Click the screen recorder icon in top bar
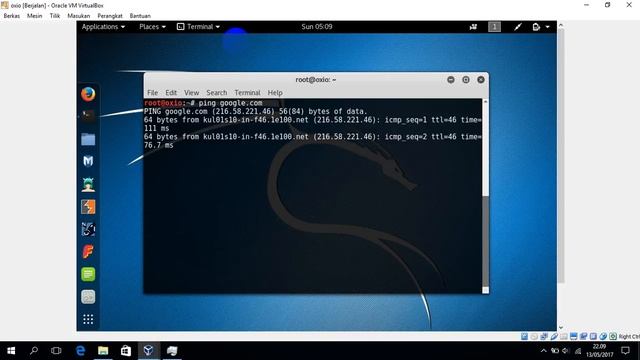This screenshot has width=640, height=360. [473, 27]
